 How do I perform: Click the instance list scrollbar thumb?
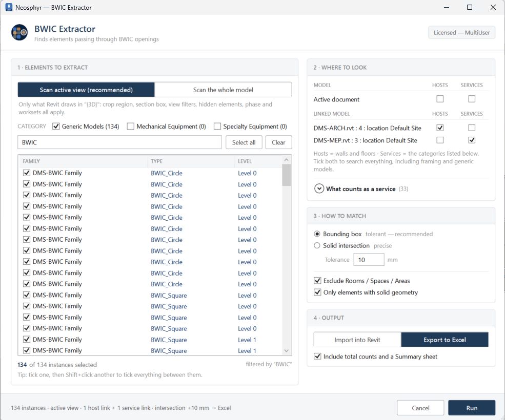click(286, 175)
